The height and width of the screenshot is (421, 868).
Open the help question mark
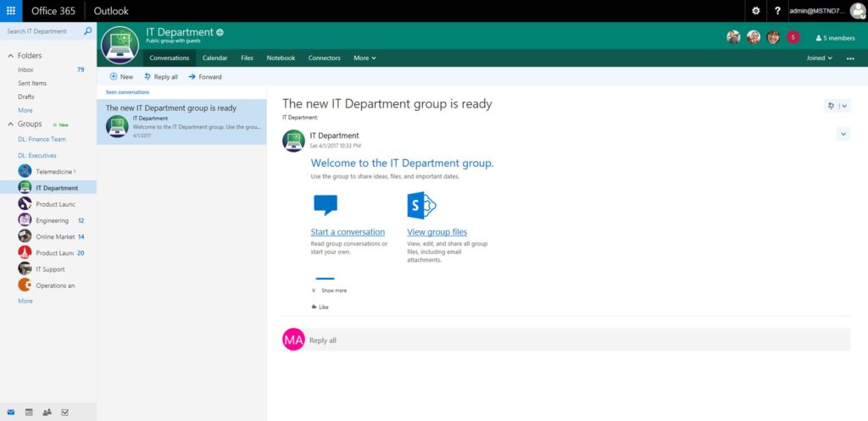tap(778, 10)
